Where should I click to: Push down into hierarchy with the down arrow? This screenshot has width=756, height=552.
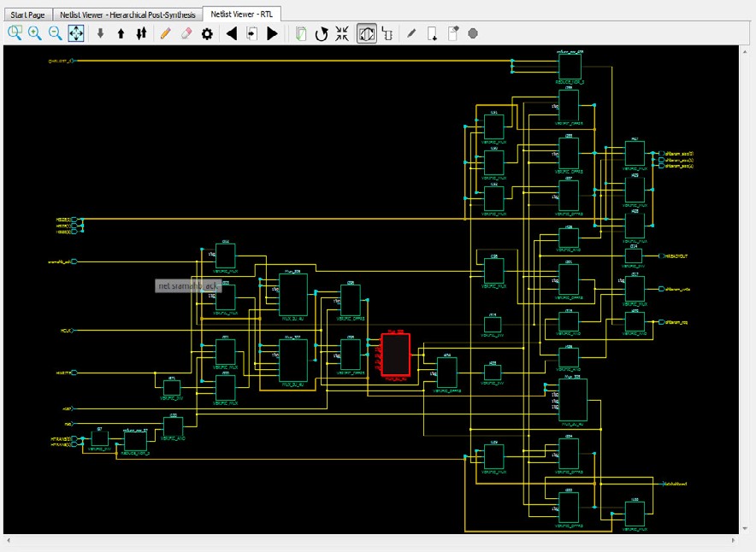click(x=100, y=33)
